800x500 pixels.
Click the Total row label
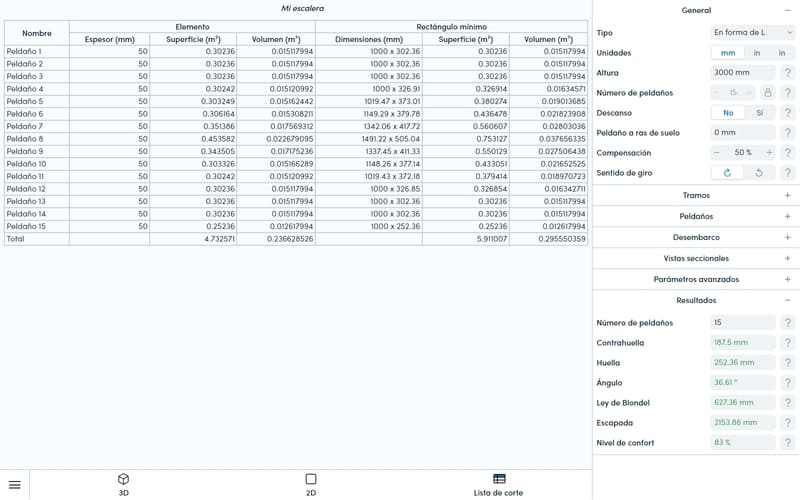(x=15, y=239)
